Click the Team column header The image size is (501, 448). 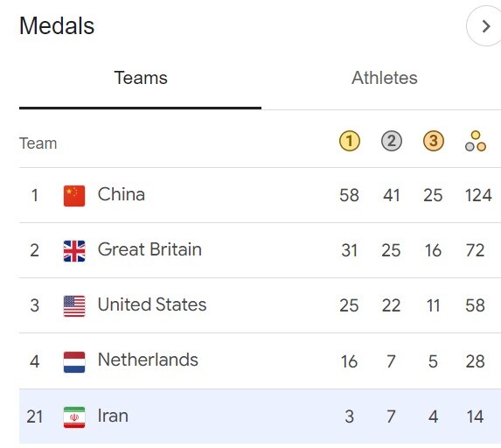(x=38, y=143)
